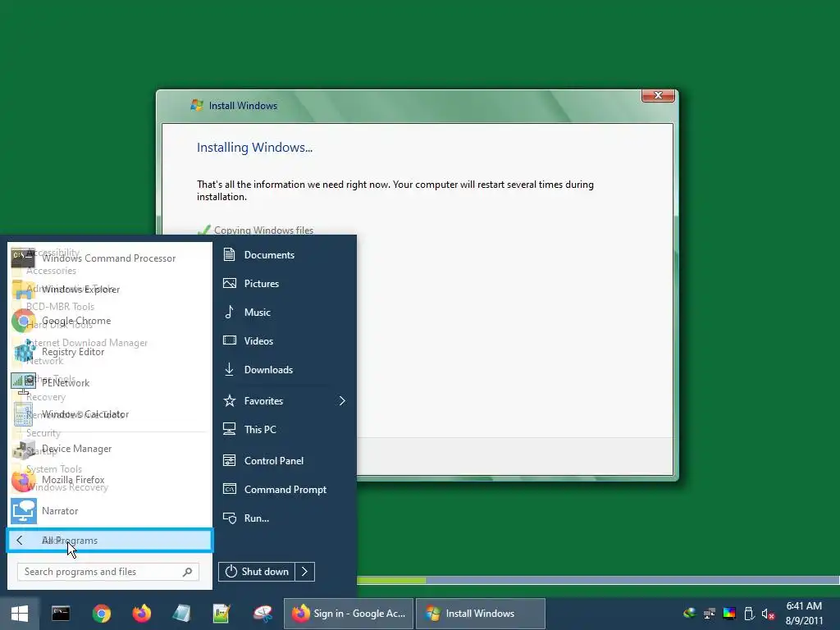Open the Documents folder

coord(285,255)
